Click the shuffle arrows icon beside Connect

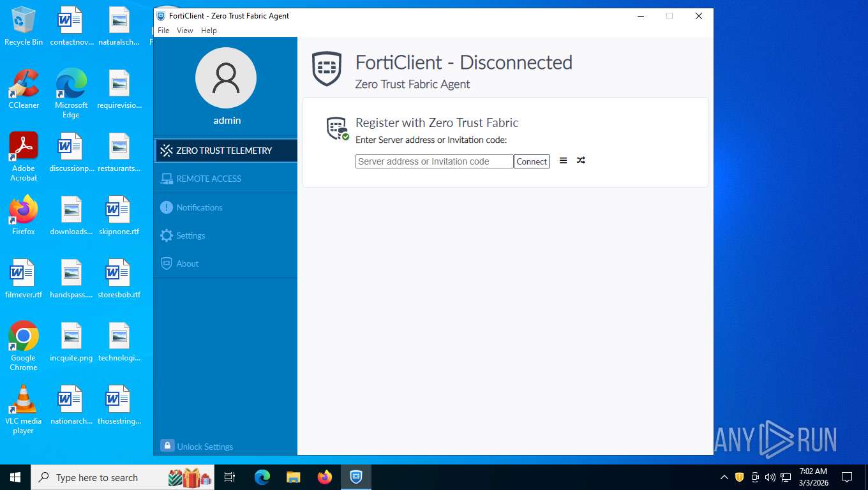click(581, 160)
